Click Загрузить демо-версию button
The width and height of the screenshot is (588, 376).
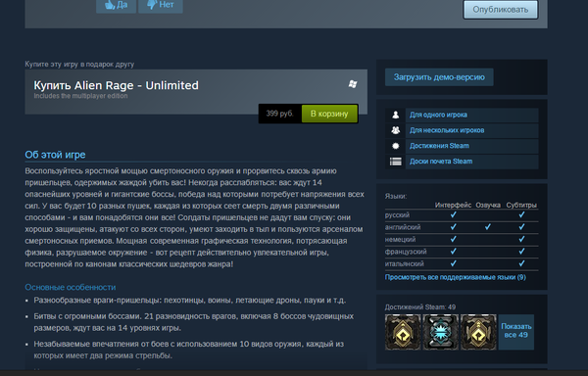click(439, 77)
